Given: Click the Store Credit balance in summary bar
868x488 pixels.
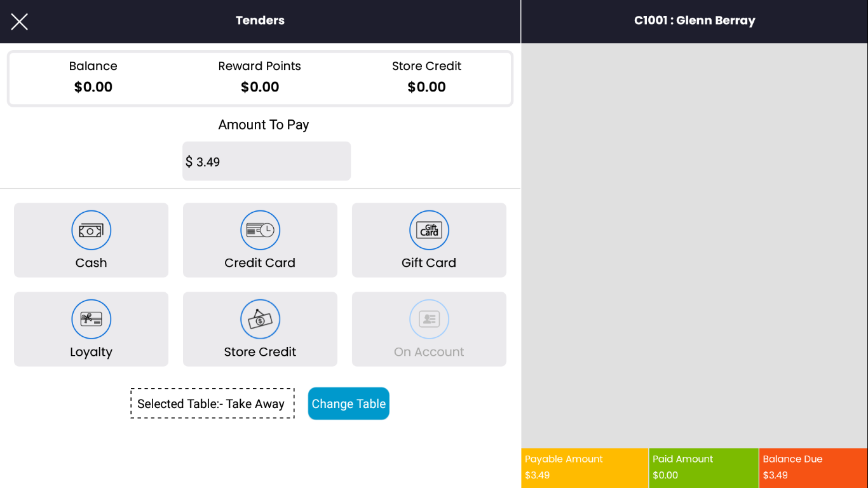Looking at the screenshot, I should [426, 86].
